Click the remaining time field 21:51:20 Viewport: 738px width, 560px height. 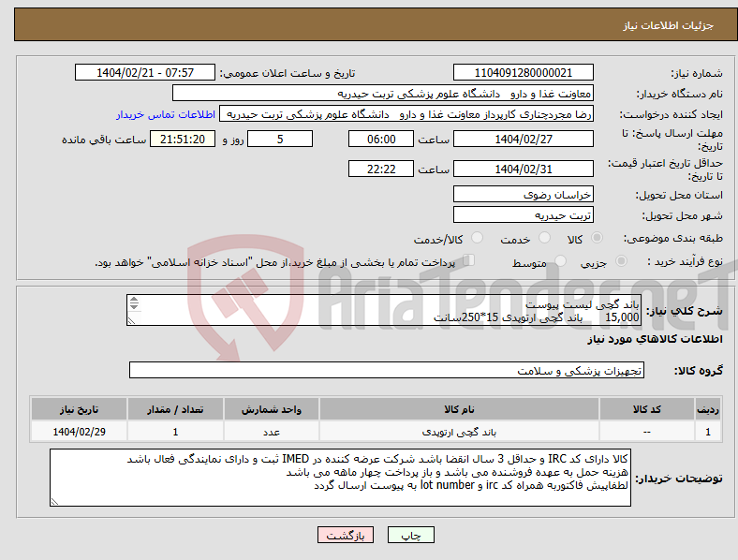click(183, 139)
